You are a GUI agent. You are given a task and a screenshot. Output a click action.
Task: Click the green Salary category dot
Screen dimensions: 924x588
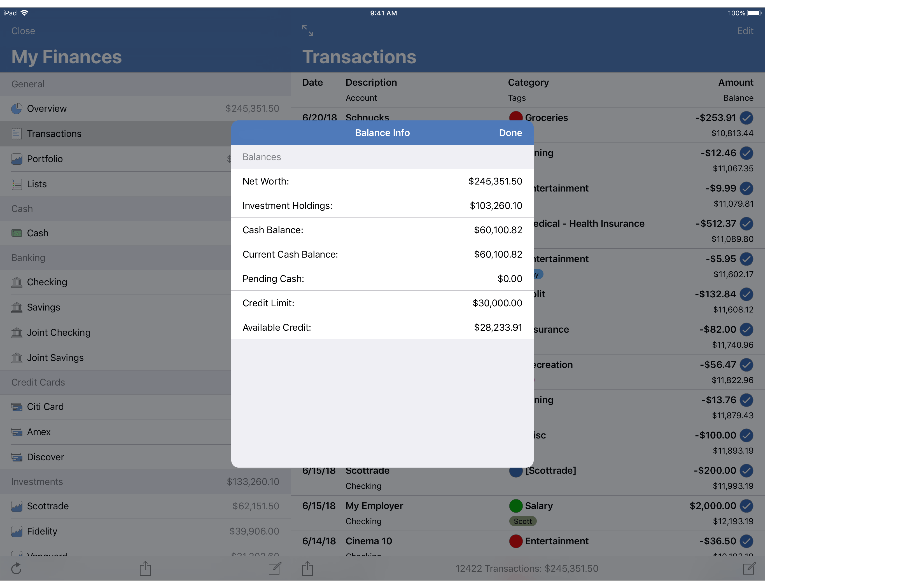516,506
